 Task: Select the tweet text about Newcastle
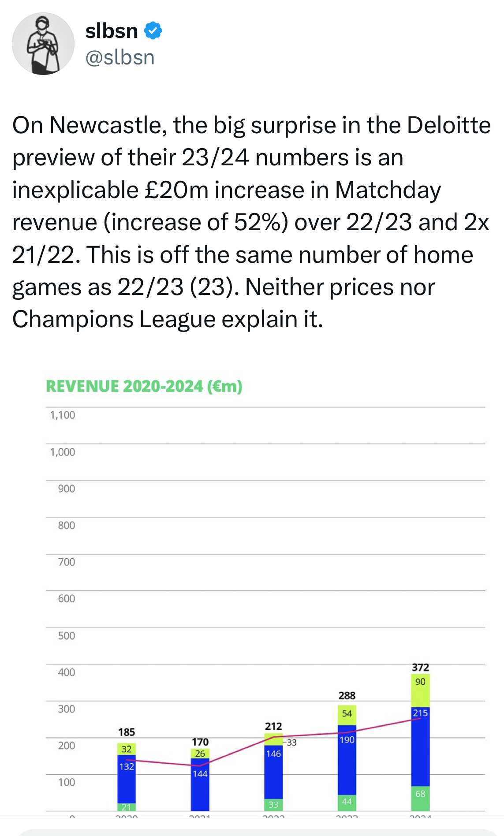click(251, 222)
